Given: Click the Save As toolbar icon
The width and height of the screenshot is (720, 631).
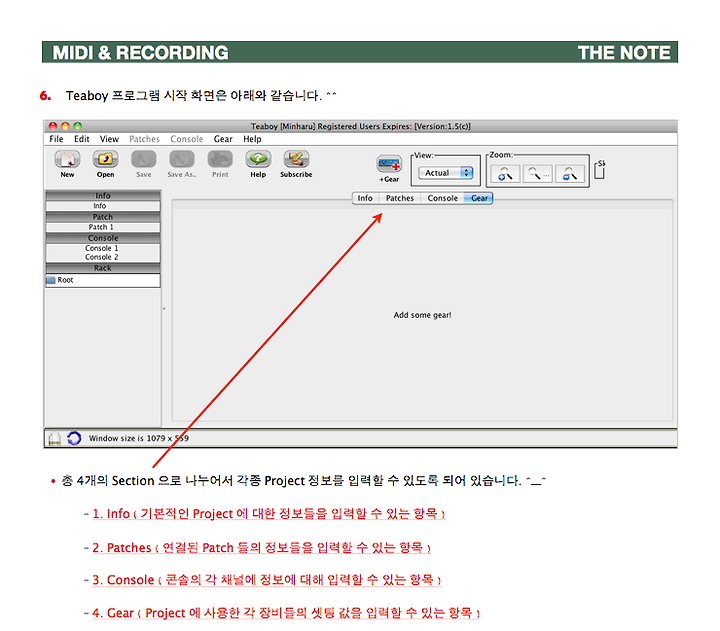Looking at the screenshot, I should 182,159.
